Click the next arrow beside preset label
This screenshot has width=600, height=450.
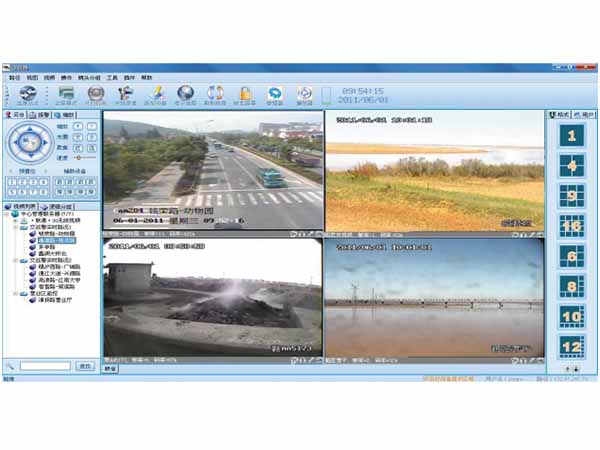(x=46, y=171)
